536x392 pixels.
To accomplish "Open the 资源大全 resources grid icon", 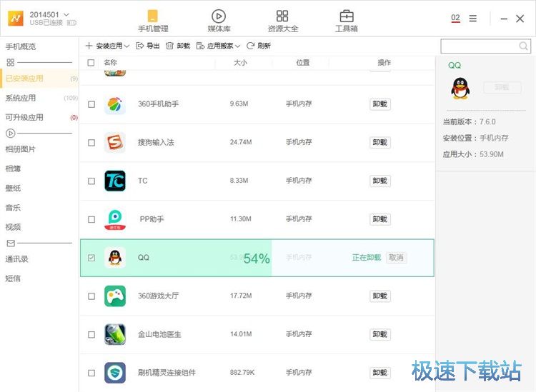I will [282, 16].
